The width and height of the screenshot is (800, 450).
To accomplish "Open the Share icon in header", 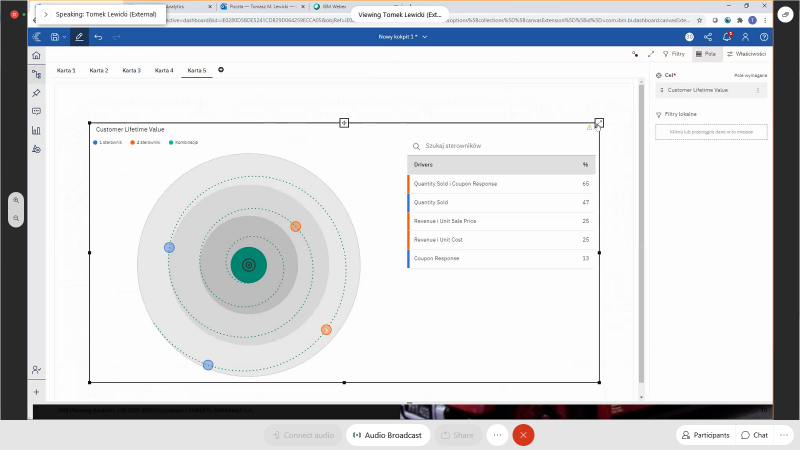I will [x=708, y=36].
